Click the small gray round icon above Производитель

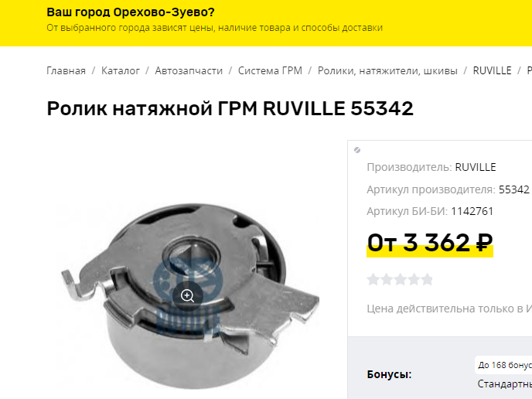pos(357,150)
